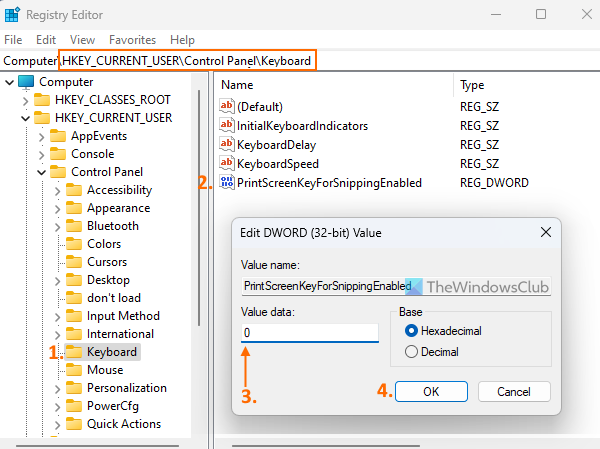Select the Quick Actions key label
The height and width of the screenshot is (449, 600).
coord(124,424)
